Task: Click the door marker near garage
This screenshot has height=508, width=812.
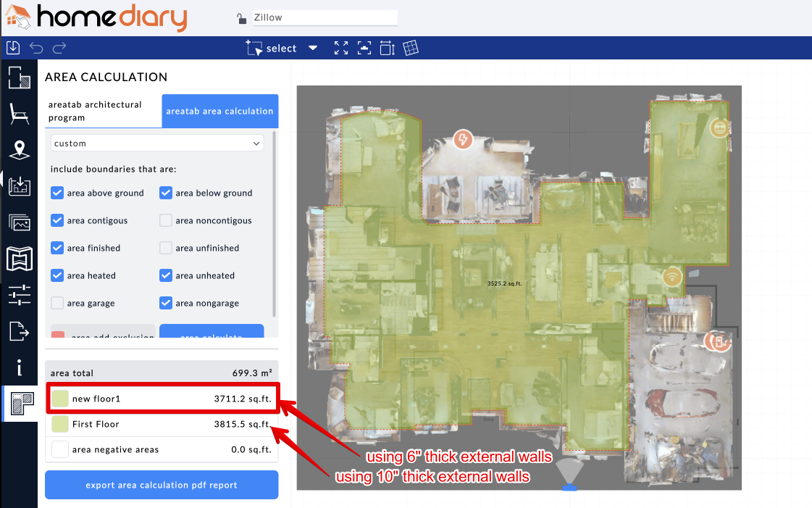Action: tap(719, 342)
